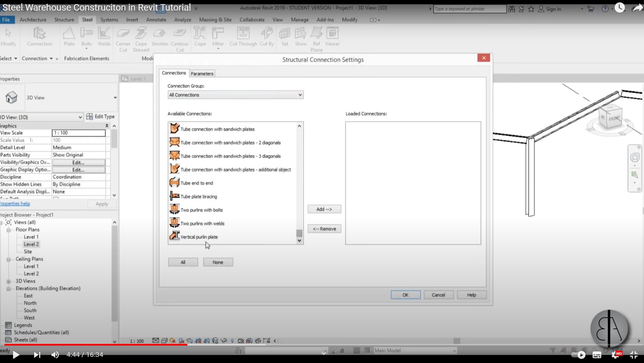Open the Massing & Site ribbon menu
Viewport: 644px width, 363px height.
215,19
